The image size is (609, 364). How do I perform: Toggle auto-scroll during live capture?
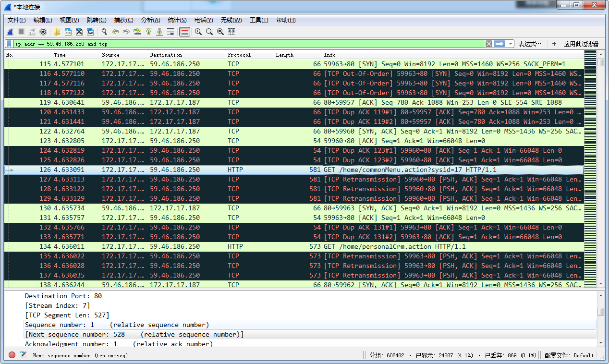[171, 32]
